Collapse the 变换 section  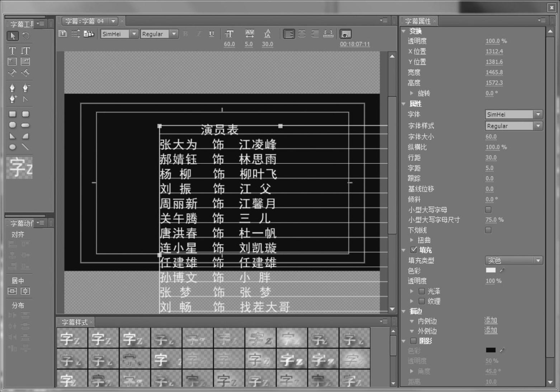[404, 31]
